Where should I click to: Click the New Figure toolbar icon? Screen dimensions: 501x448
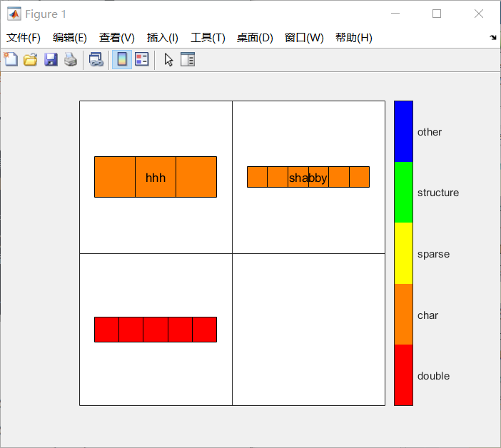[x=11, y=59]
